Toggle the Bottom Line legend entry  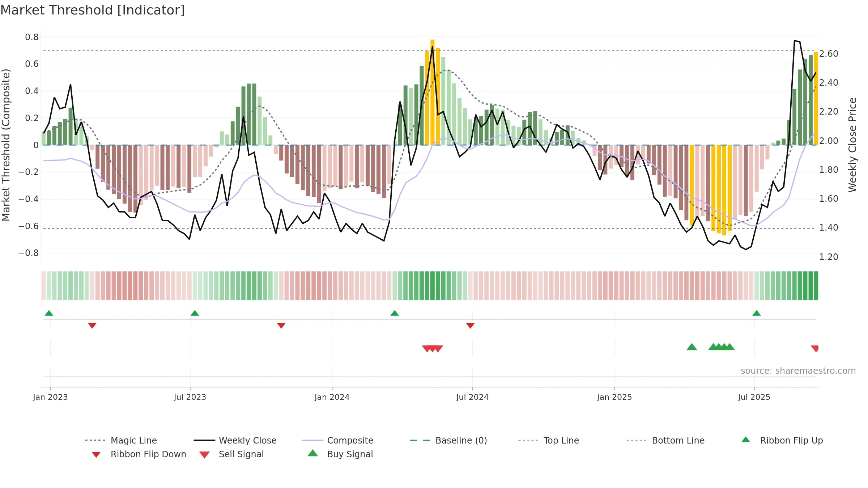(x=665, y=440)
